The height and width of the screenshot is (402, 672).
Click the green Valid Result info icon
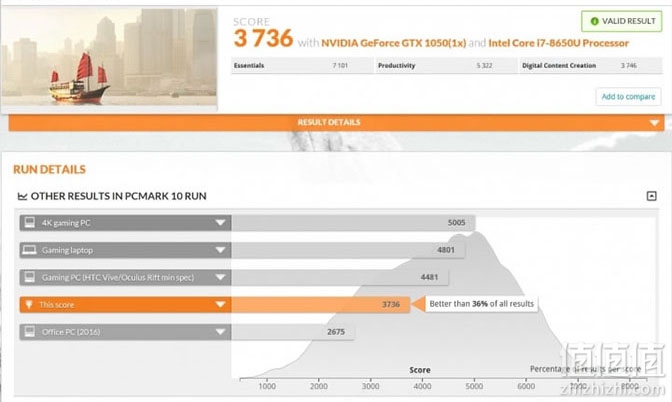click(x=594, y=21)
